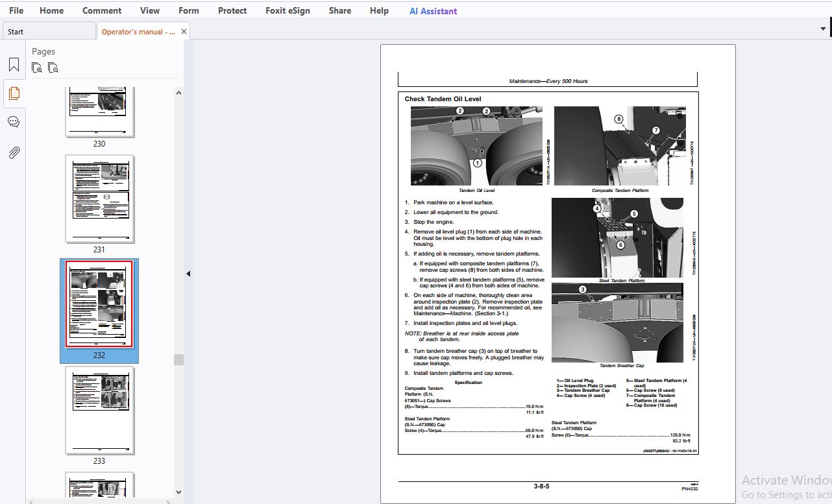832x504 pixels.
Task: Select page 230 thumbnail
Action: pyautogui.click(x=100, y=112)
